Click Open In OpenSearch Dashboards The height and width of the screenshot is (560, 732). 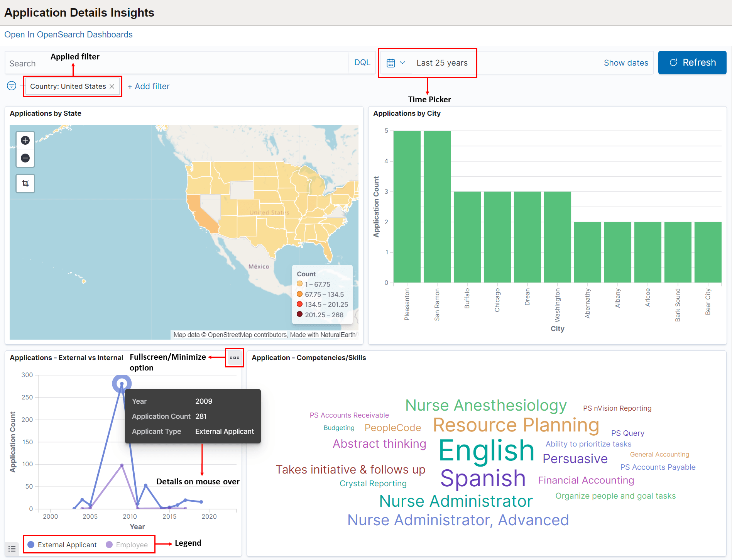(68, 34)
